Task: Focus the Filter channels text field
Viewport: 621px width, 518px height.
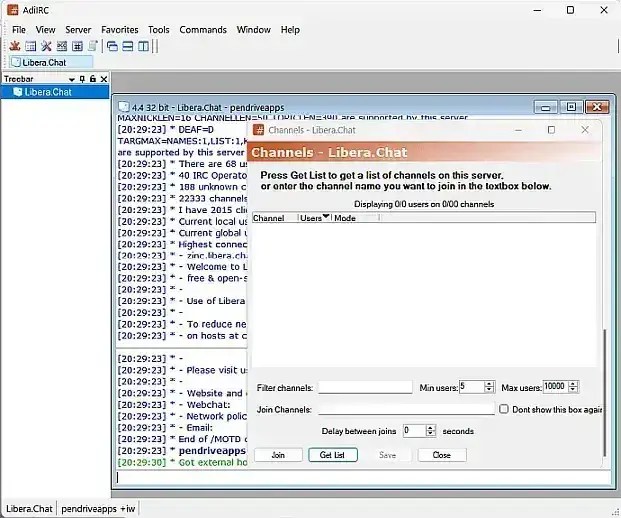Action: click(365, 387)
